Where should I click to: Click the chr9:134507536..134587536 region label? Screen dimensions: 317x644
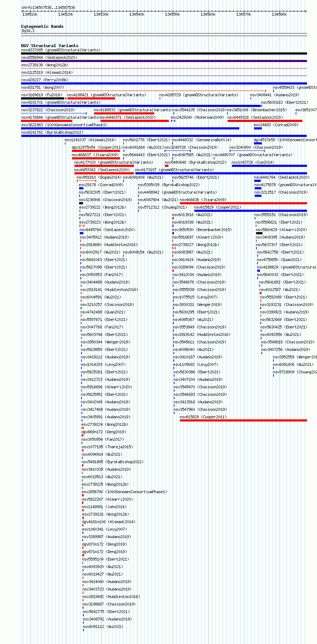(48, 7)
